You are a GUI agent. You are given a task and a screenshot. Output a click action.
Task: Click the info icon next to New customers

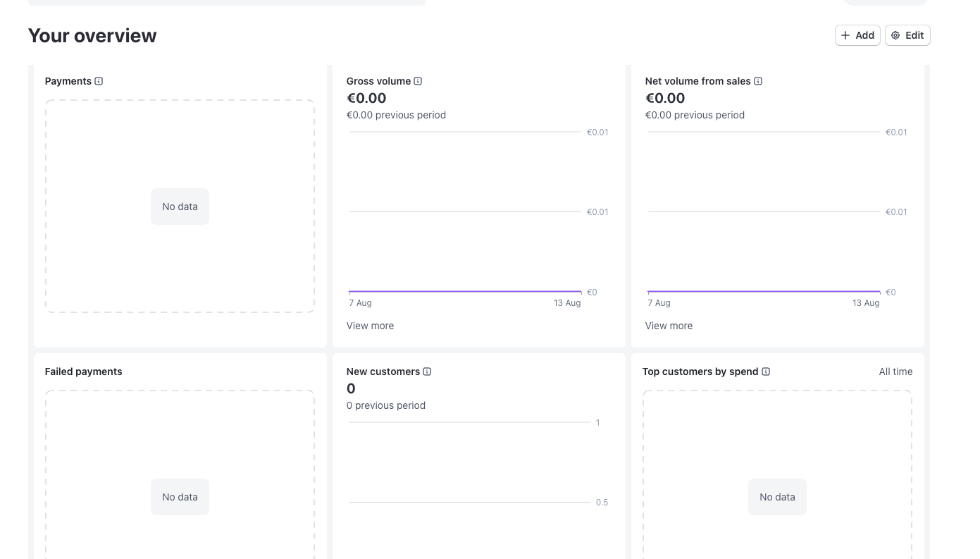[428, 371]
